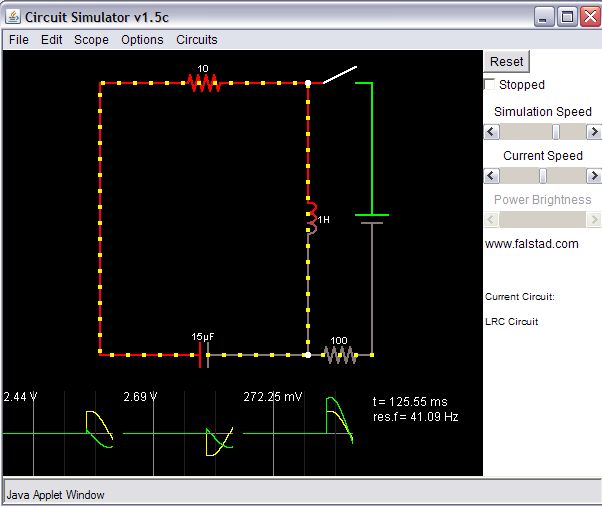
Task: Click the www.falstad.com text
Action: [x=531, y=244]
